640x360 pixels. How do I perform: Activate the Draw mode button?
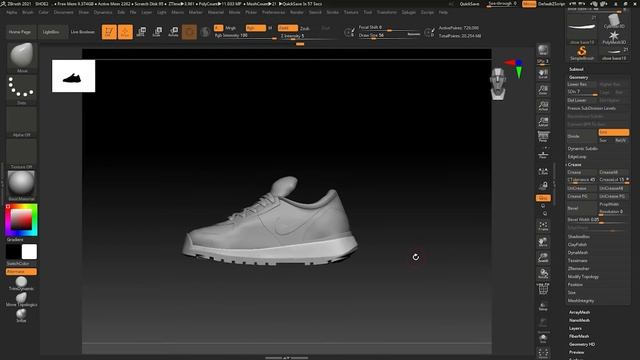pos(125,32)
